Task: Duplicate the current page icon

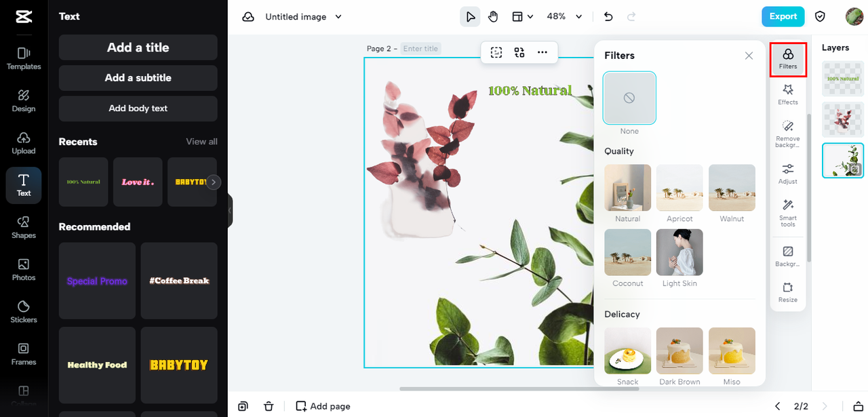Action: 243,406
